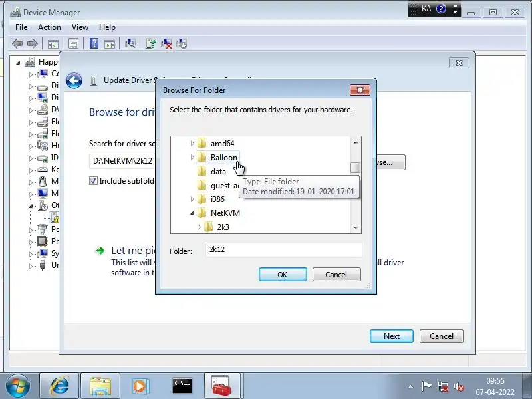
Task: Select the amd64 folder icon
Action: pyautogui.click(x=201, y=143)
